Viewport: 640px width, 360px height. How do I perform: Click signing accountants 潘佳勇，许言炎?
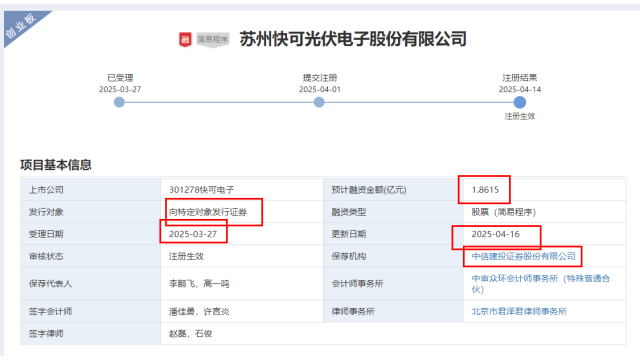[199, 311]
